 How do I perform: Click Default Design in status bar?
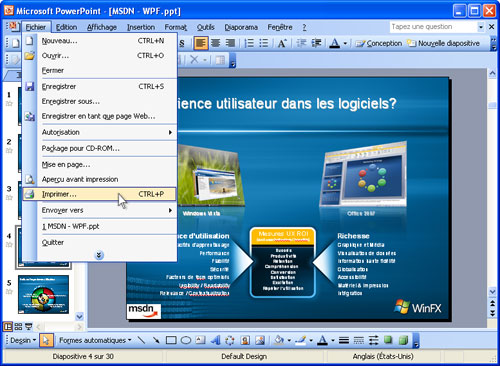244,356
